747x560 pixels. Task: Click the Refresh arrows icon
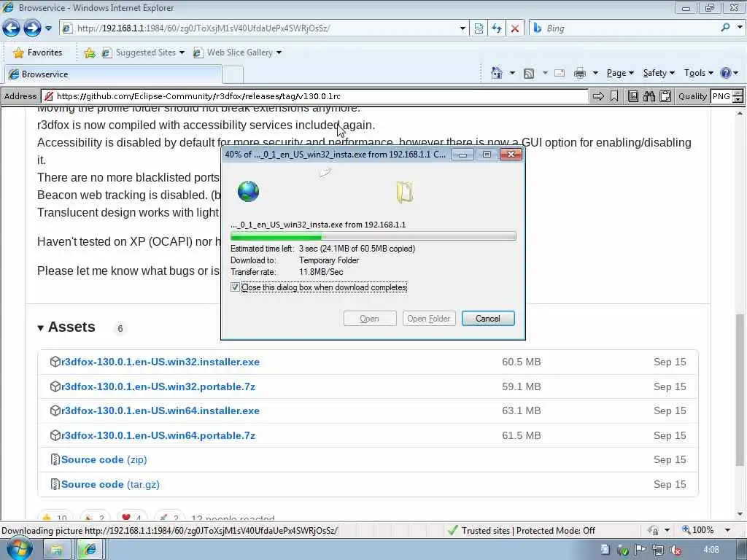(497, 28)
